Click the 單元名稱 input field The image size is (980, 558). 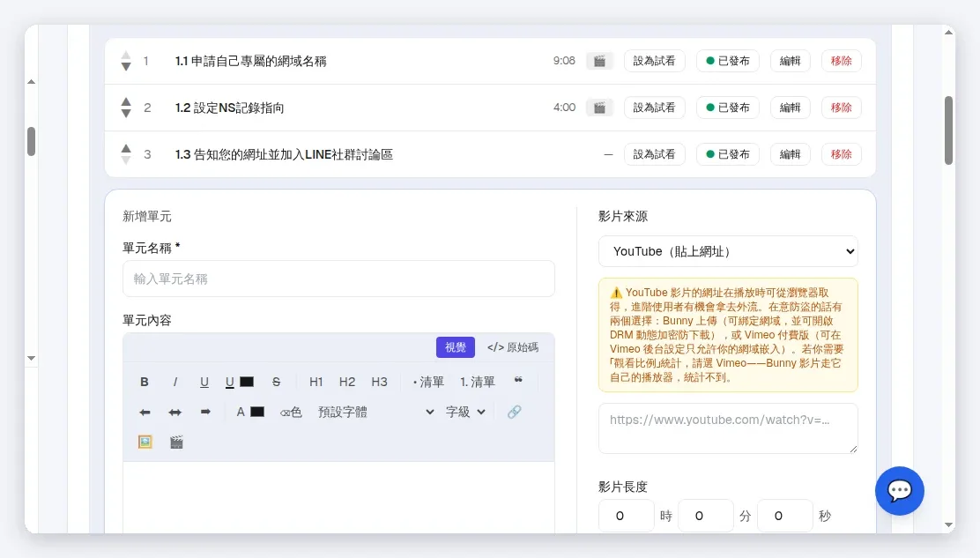[338, 279]
